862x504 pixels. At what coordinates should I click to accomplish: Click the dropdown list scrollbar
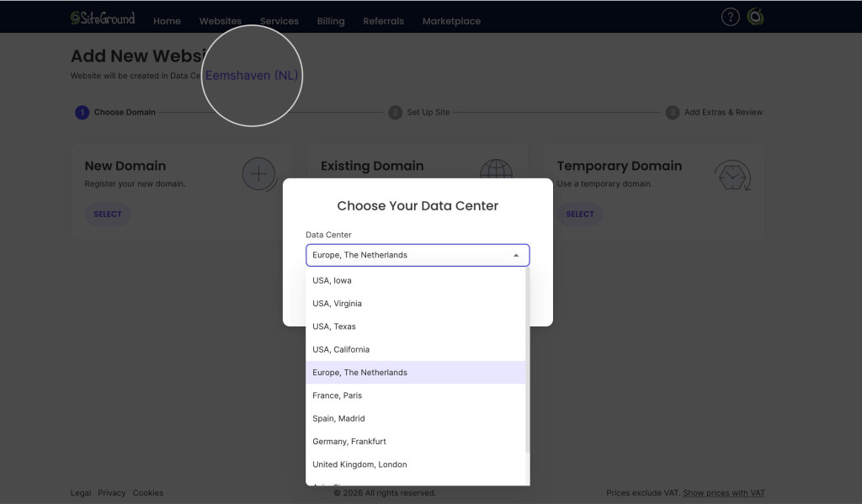coord(528,361)
